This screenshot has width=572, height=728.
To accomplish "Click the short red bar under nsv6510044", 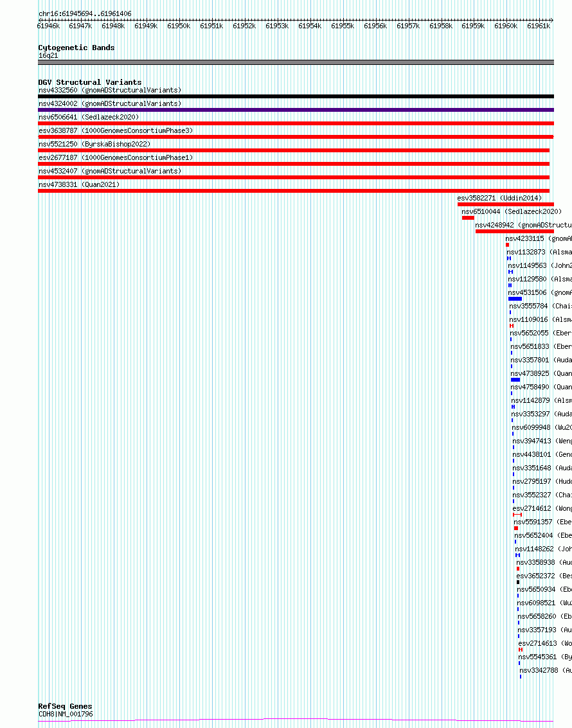I will (468, 218).
